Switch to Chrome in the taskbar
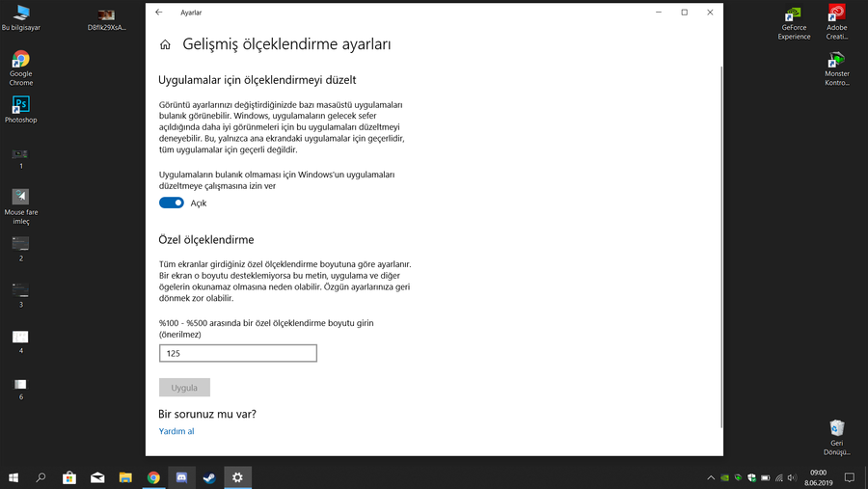The height and width of the screenshot is (489, 868). click(x=153, y=477)
